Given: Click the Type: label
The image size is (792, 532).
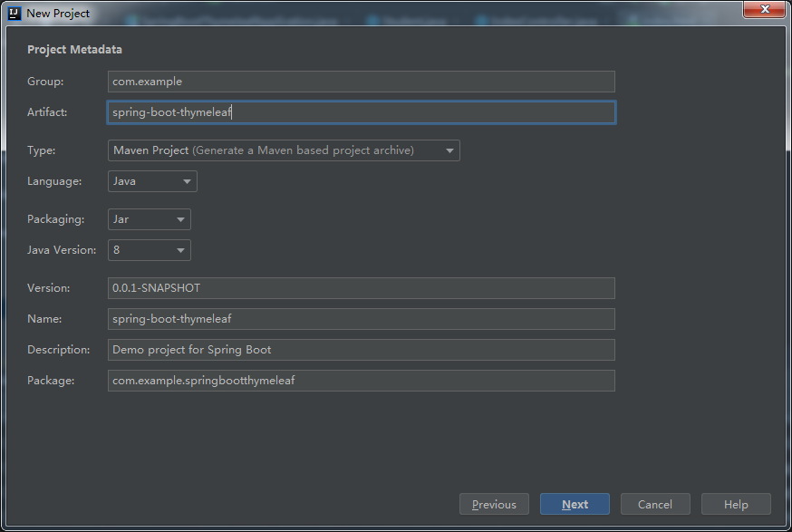Looking at the screenshot, I should [42, 150].
